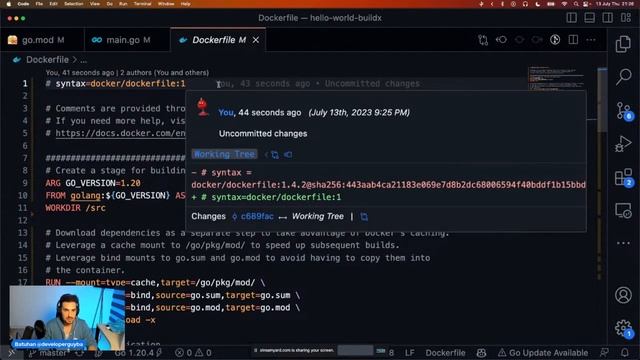Image resolution: width=640 pixels, height=360 pixels.
Task: Open the Code application menu
Action: 23,4
